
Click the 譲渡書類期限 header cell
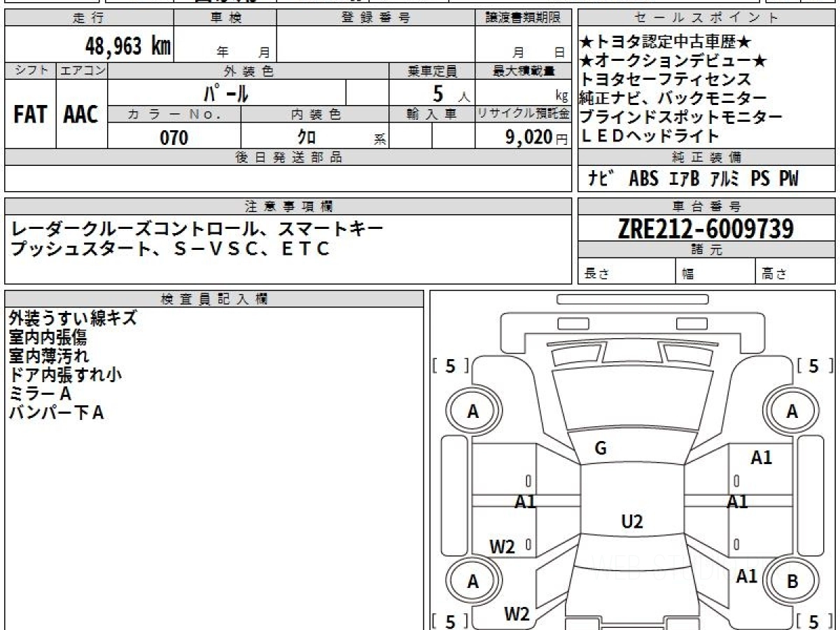tap(523, 18)
